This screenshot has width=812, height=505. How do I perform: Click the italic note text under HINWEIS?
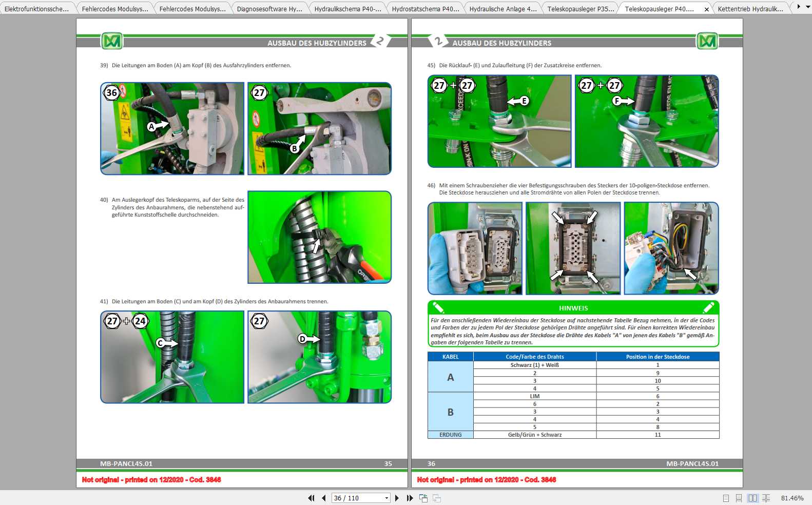click(573, 331)
